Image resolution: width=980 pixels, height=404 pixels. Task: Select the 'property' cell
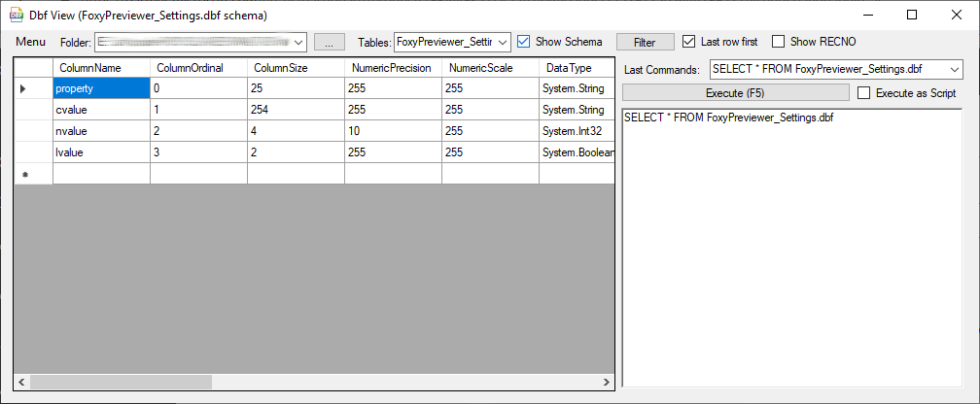(101, 88)
